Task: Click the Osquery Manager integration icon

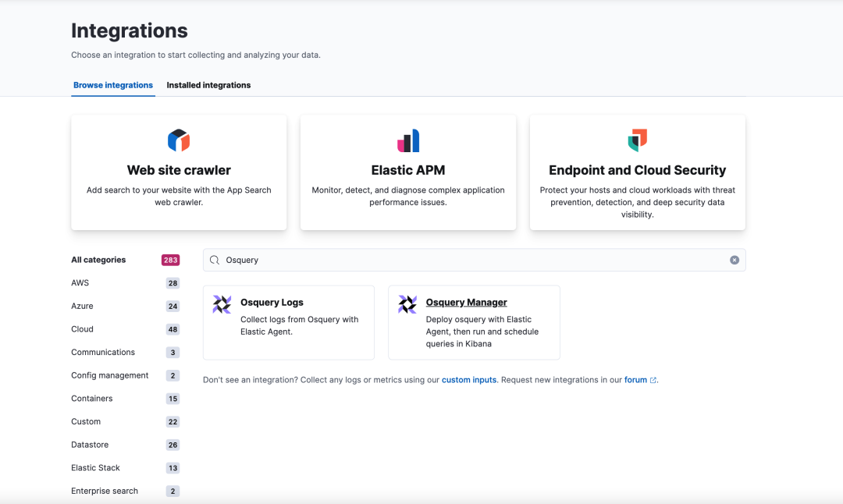Action: pyautogui.click(x=407, y=304)
